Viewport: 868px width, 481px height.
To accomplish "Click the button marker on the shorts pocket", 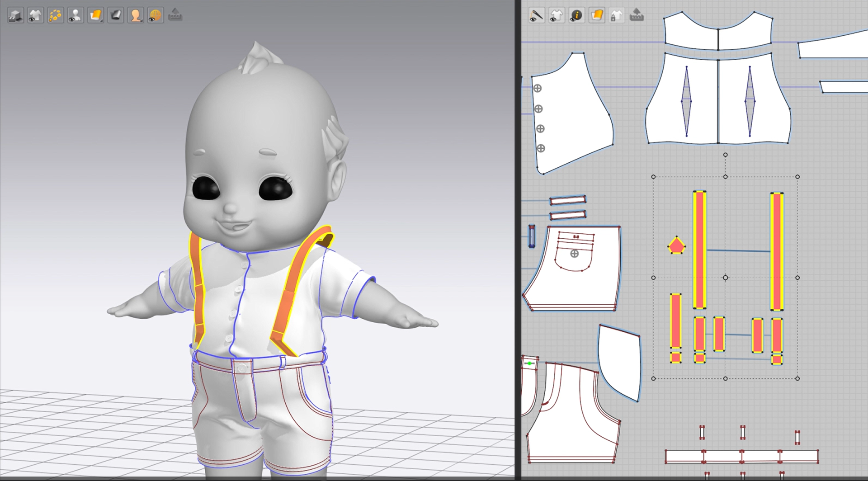I will [x=574, y=254].
